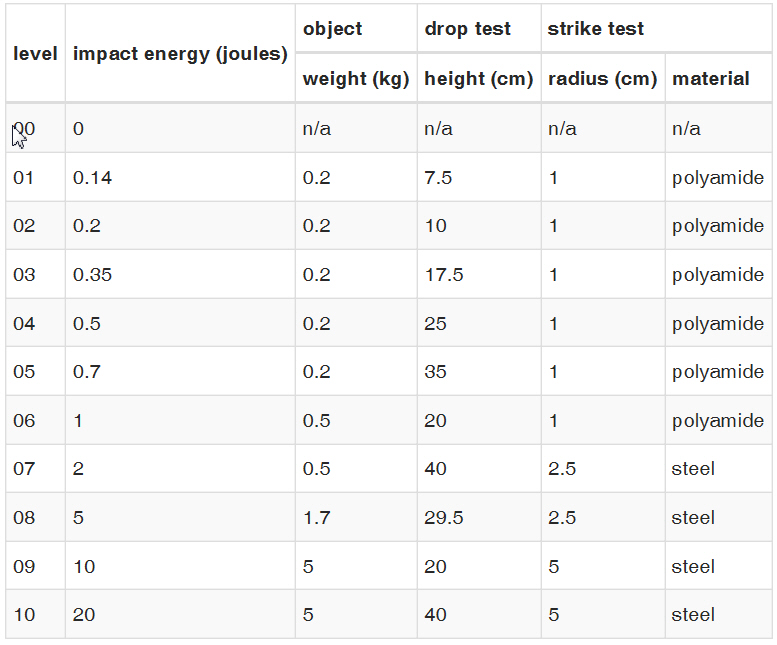Click 'steel' material in level 07 row
Viewport: 777px width, 645px height.
click(693, 469)
